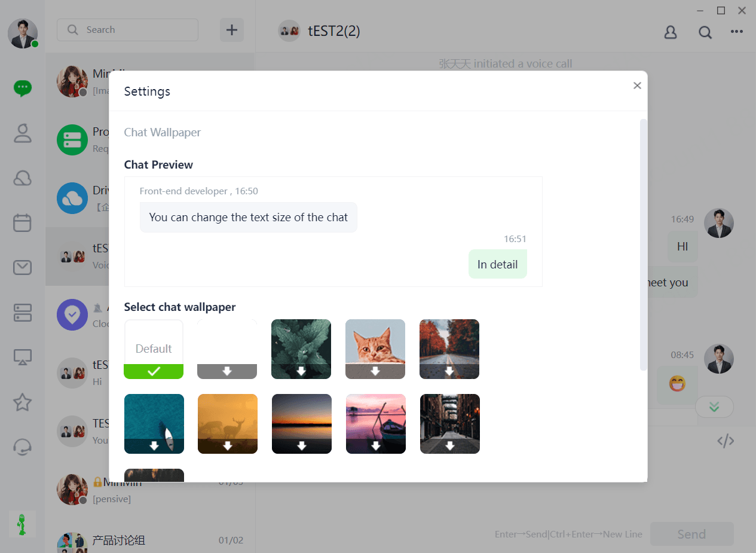Click the group members icon in header
The height and width of the screenshot is (553, 756).
coord(671,32)
